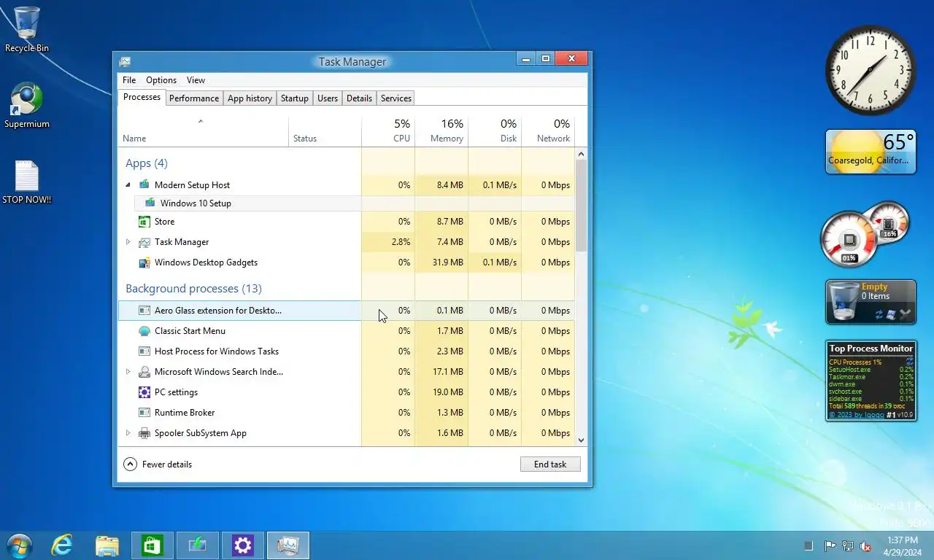This screenshot has width=934, height=560.
Task: Click the network tray icon
Action: coord(848,545)
